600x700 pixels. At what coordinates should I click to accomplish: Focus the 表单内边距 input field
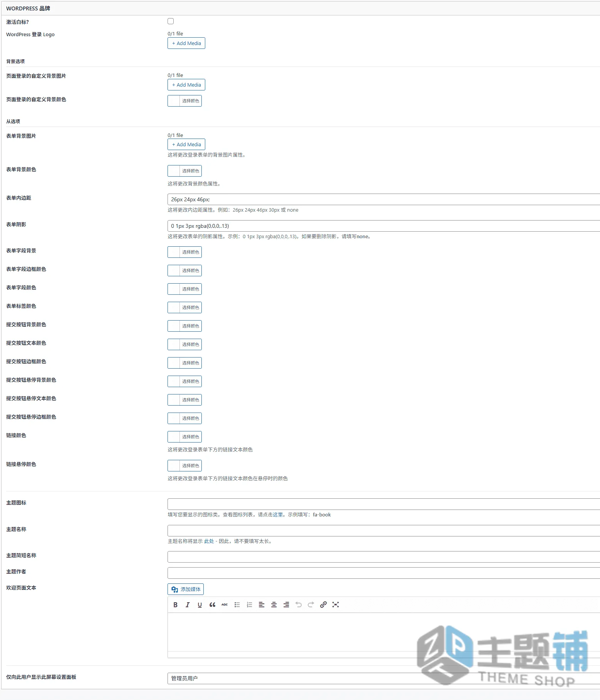pos(384,199)
